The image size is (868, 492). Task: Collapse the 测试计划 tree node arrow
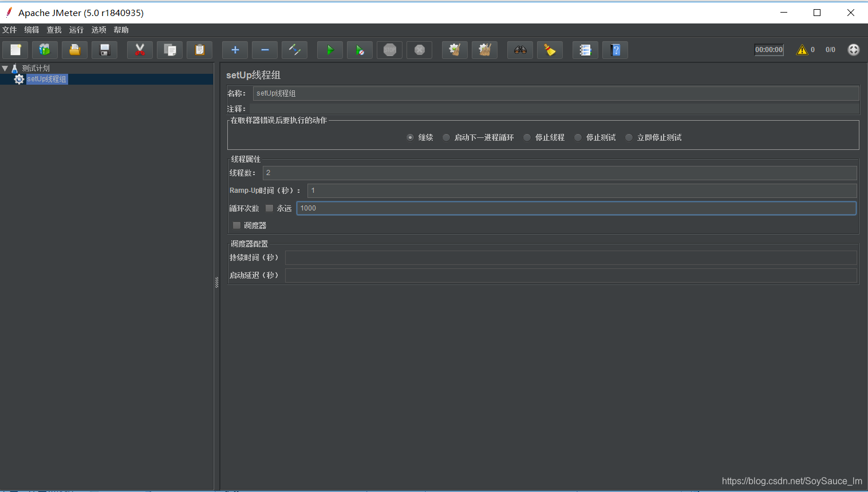5,68
